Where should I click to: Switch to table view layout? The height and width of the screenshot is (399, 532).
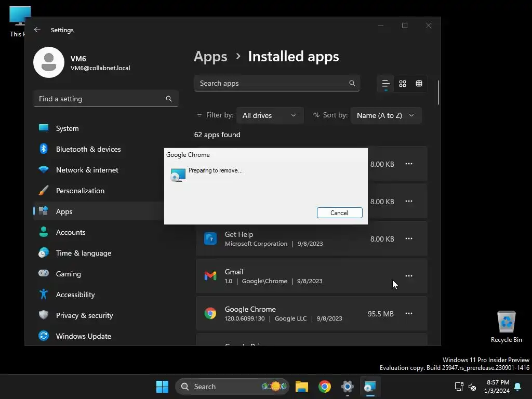419,84
